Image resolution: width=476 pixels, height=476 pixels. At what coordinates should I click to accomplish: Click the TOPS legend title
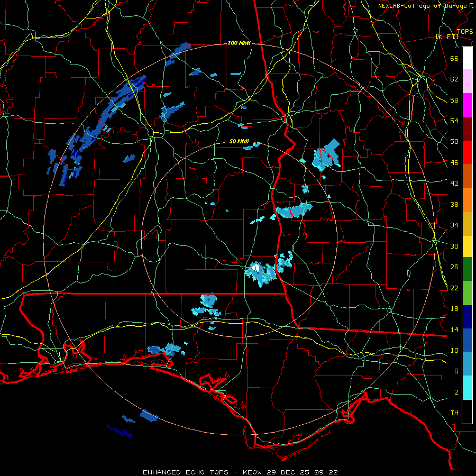tap(465, 32)
